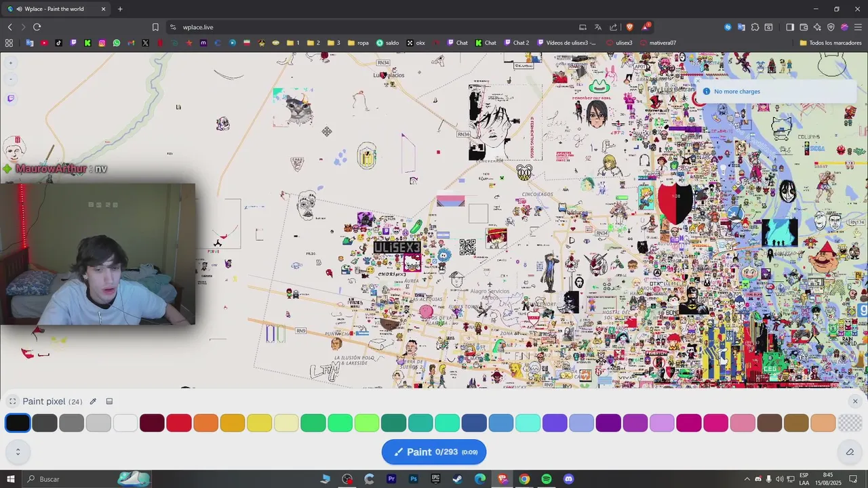868x488 pixels.
Task: Open the Windows Start menu
Action: pyautogui.click(x=10, y=479)
